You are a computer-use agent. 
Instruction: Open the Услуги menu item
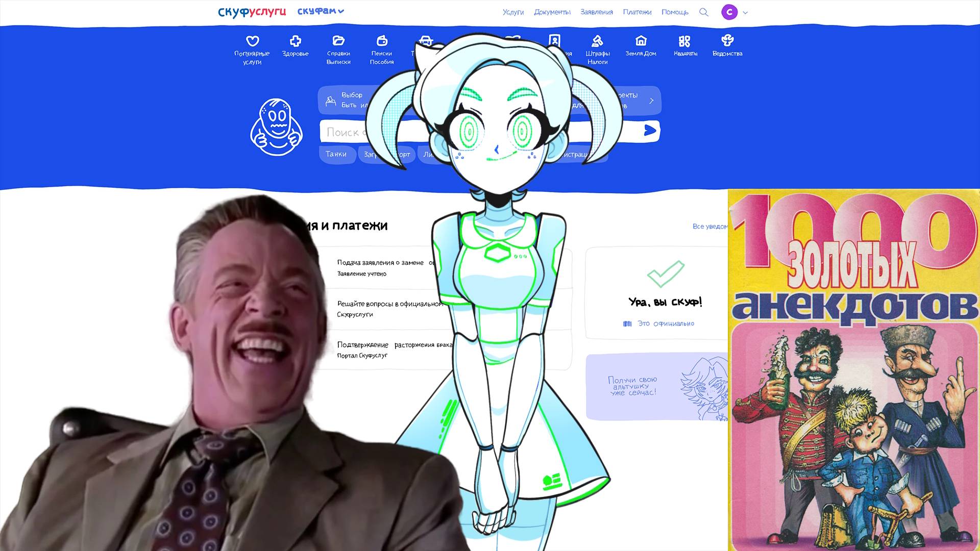click(513, 12)
